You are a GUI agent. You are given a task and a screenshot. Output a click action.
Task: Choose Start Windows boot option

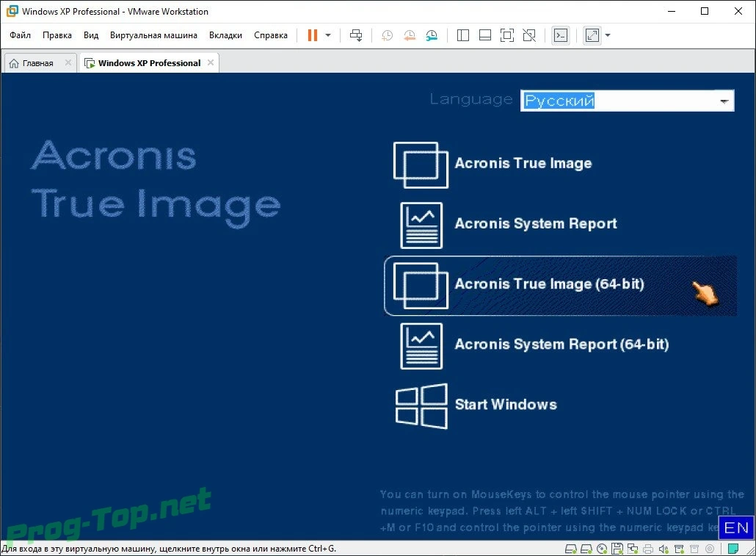coord(476,405)
